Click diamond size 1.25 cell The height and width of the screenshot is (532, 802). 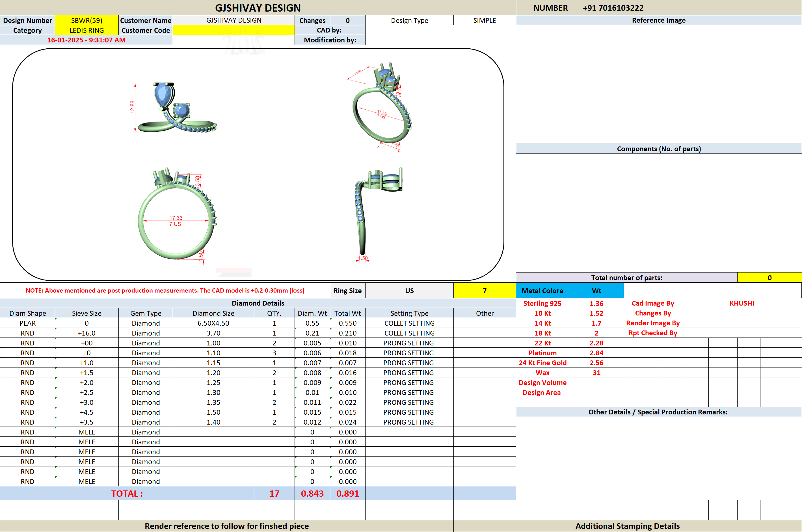[x=213, y=382]
